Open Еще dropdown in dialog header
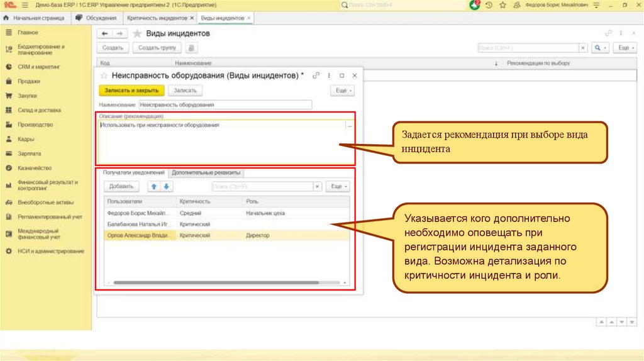Screen dimensions: 644x361 pos(343,91)
